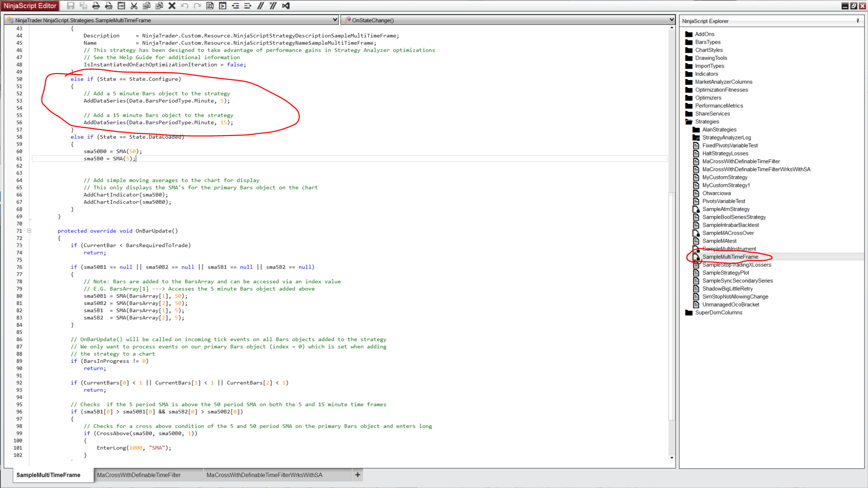Click the Delete X toolbar icon

coord(172,6)
